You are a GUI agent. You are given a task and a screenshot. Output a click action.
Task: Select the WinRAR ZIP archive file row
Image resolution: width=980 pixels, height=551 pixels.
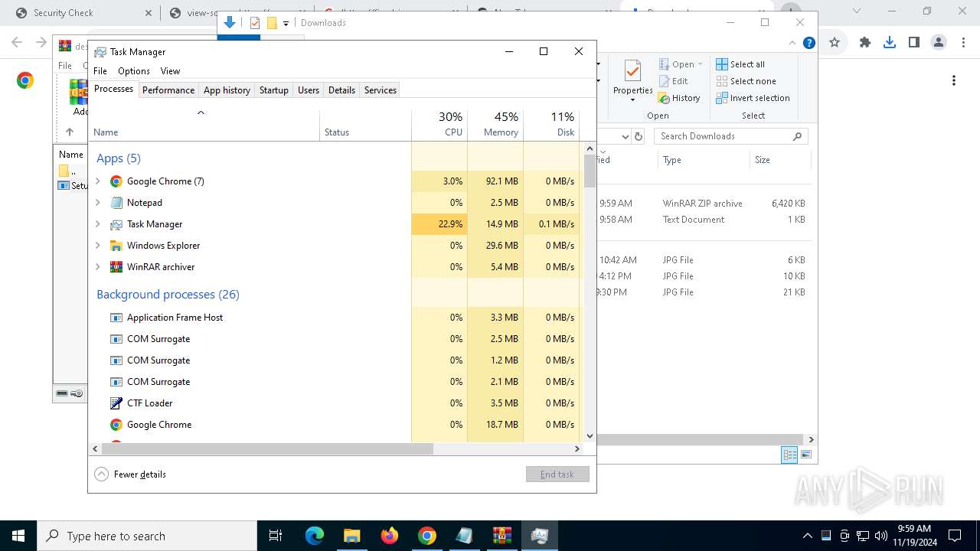click(703, 204)
